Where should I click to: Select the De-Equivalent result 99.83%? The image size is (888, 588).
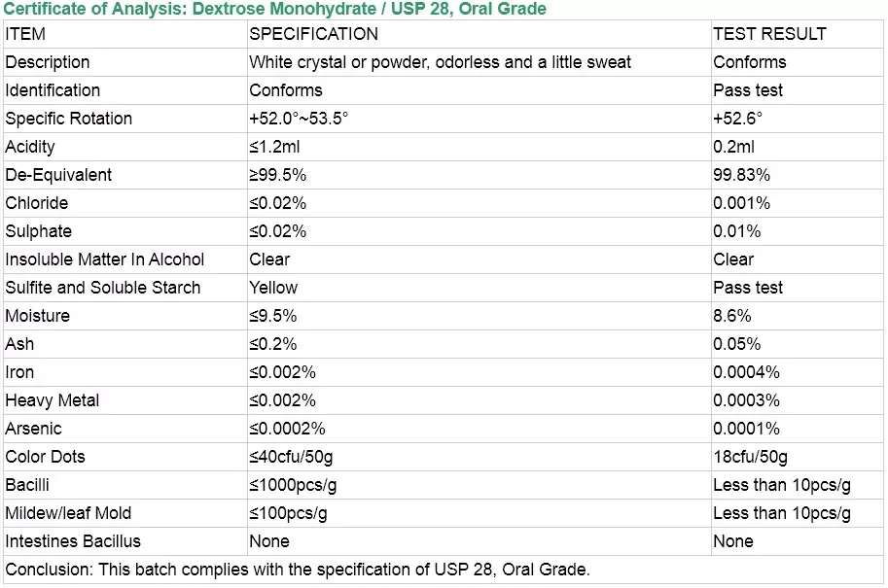tap(741, 175)
